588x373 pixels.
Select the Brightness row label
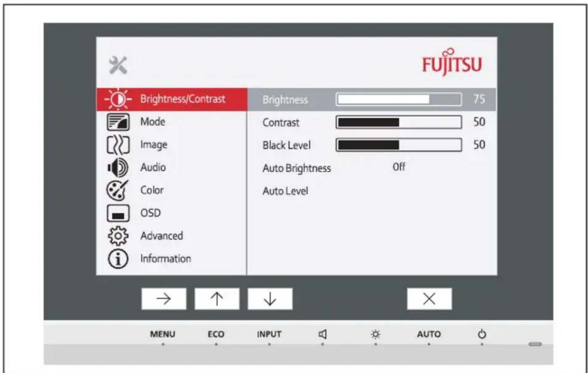285,100
